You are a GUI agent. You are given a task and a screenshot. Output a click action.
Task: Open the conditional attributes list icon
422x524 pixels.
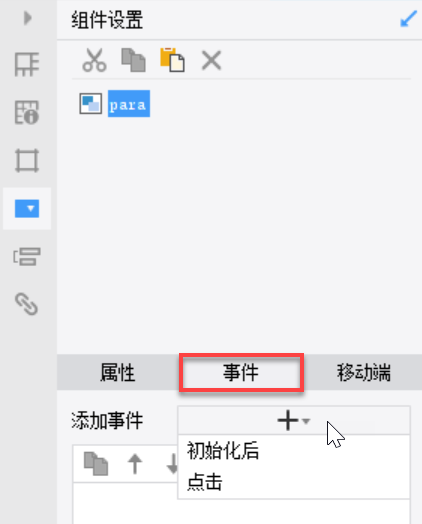click(27, 257)
